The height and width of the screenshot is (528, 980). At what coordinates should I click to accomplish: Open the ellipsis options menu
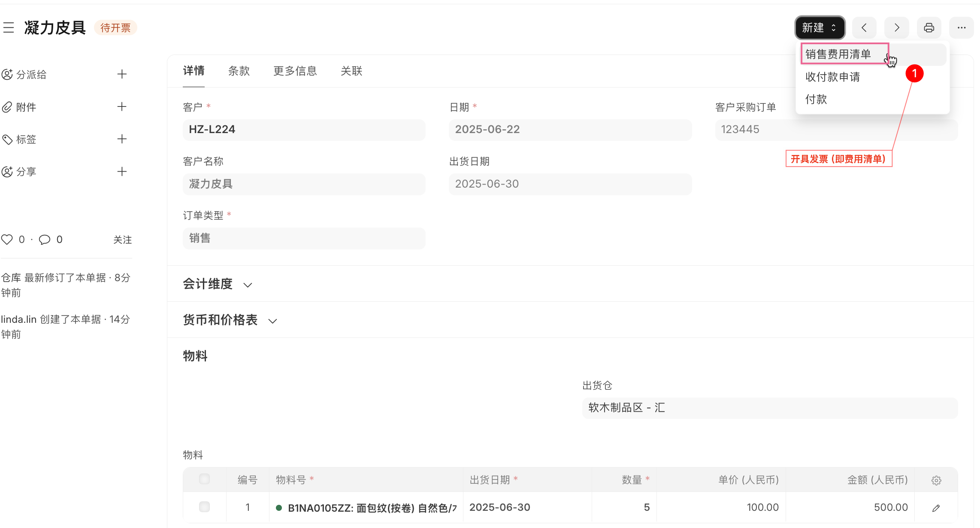point(961,27)
